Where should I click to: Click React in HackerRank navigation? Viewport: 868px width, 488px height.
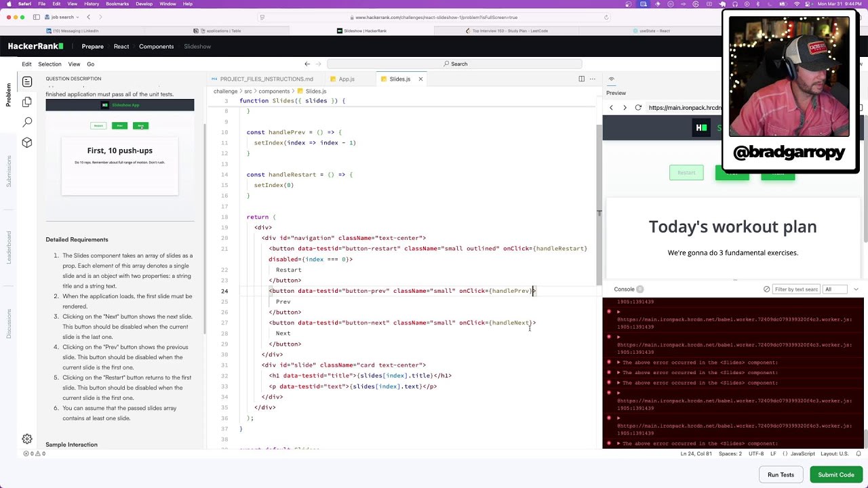[121, 46]
